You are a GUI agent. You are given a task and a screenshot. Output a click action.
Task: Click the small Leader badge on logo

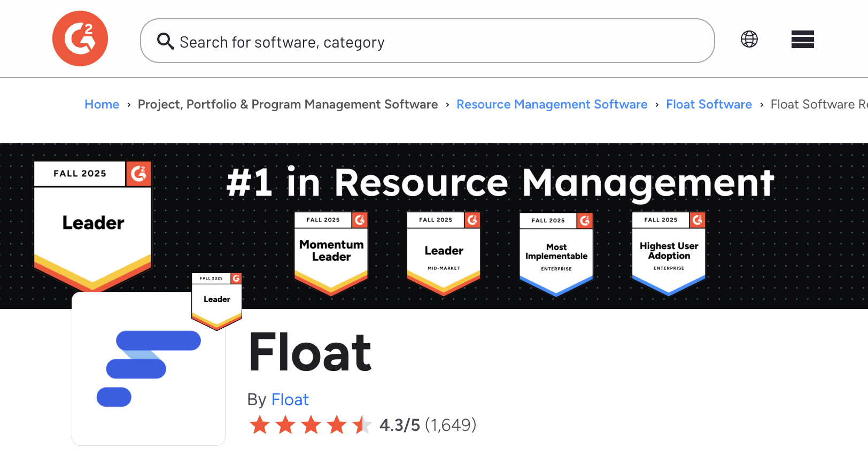coord(217,301)
